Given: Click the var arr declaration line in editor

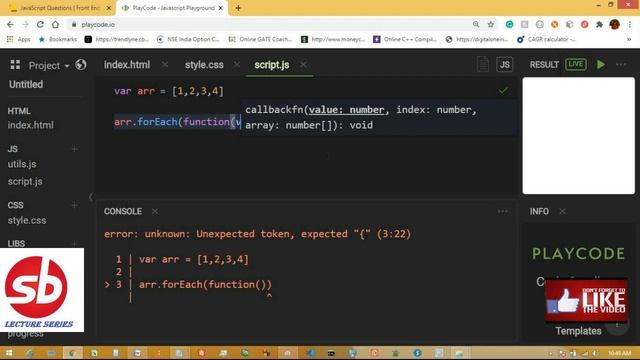Looking at the screenshot, I should tap(169, 91).
